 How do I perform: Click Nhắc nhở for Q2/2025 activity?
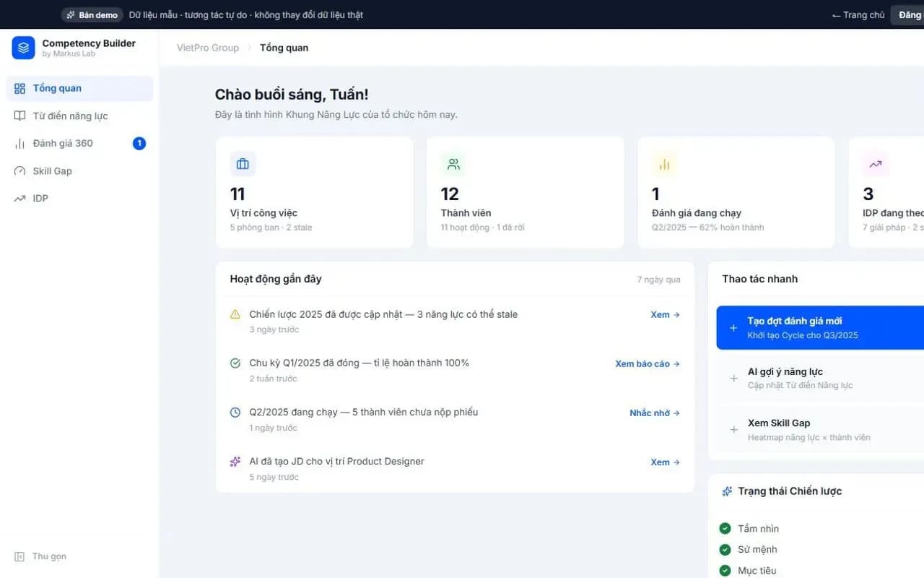pyautogui.click(x=655, y=413)
